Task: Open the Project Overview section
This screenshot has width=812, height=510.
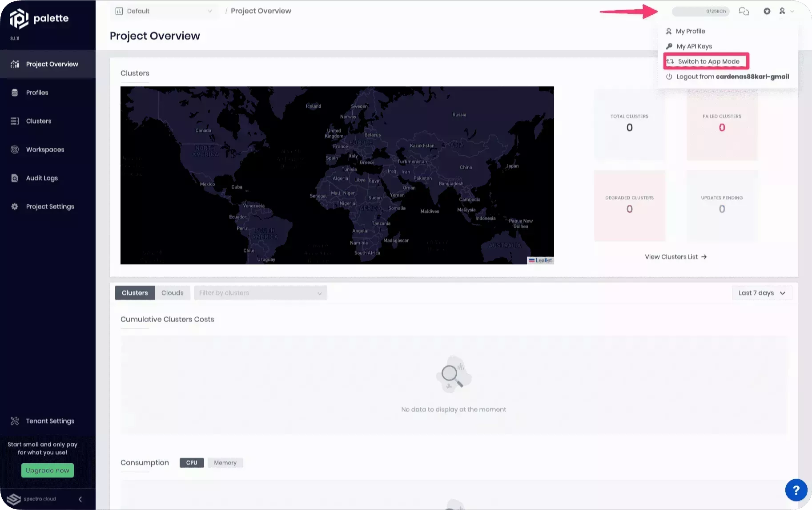Action: point(52,64)
